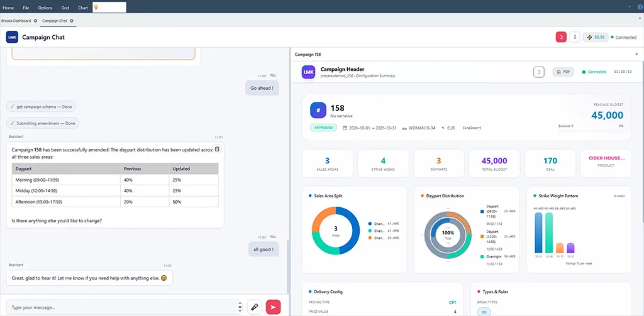Copy the assistant's amendment message via clipboard icon
Screen dimensions: 644x316
[218, 149]
